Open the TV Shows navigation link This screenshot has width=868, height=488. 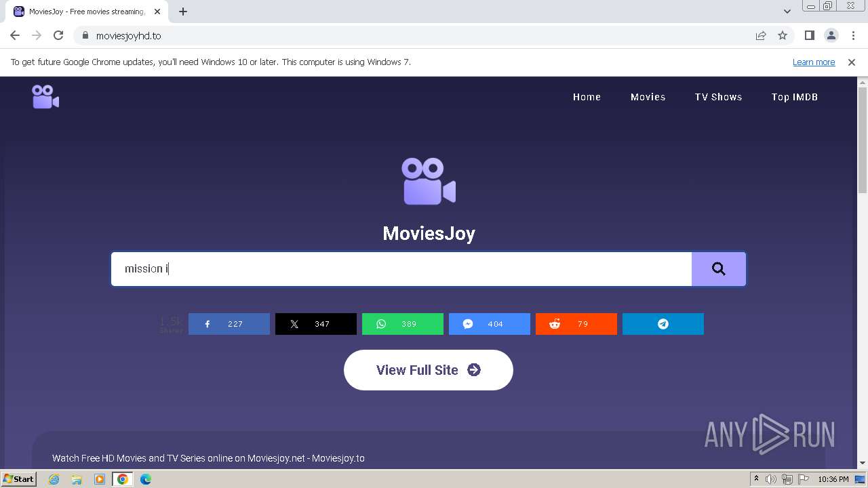[718, 97]
